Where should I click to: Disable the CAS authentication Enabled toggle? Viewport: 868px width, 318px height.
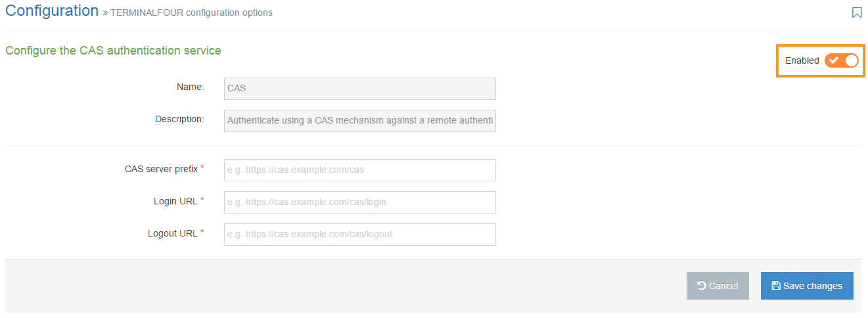coord(842,60)
